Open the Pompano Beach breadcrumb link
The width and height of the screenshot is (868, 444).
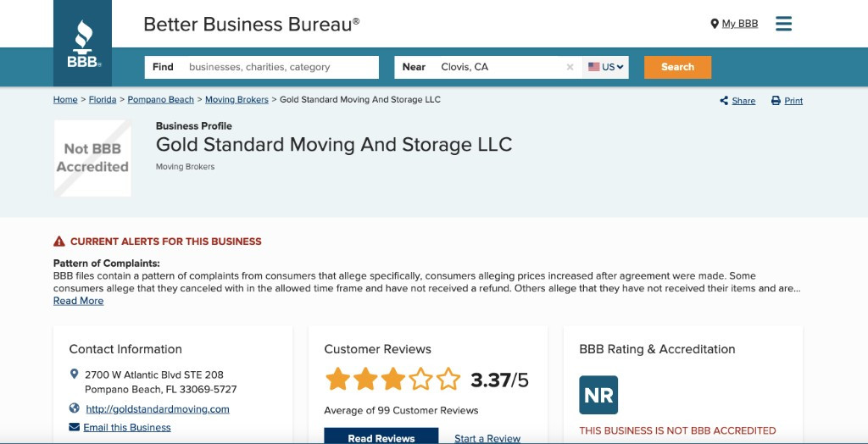[161, 100]
